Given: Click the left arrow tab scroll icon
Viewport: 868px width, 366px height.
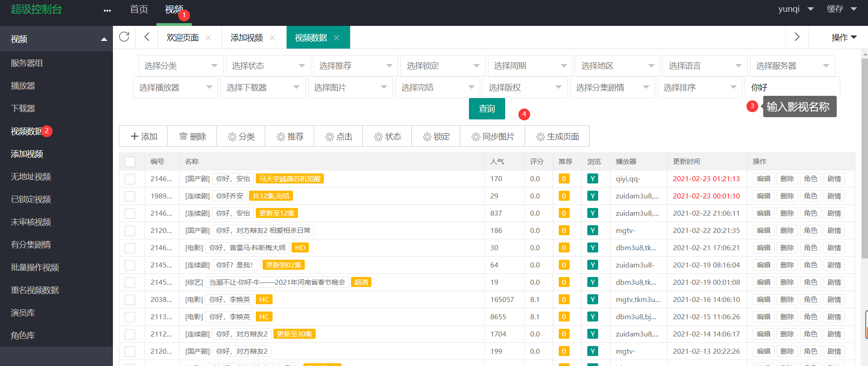Looking at the screenshot, I should (146, 37).
